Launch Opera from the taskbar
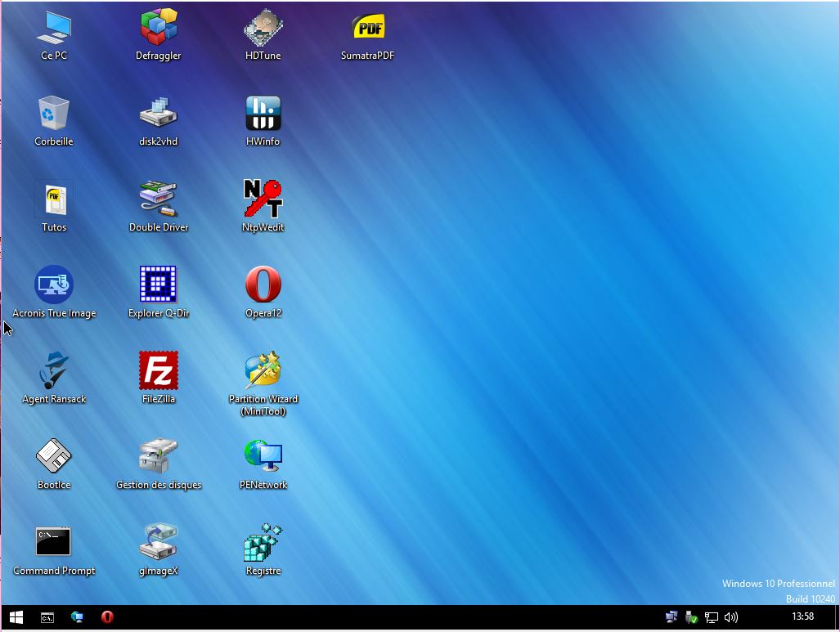The height and width of the screenshot is (632, 840). [107, 617]
